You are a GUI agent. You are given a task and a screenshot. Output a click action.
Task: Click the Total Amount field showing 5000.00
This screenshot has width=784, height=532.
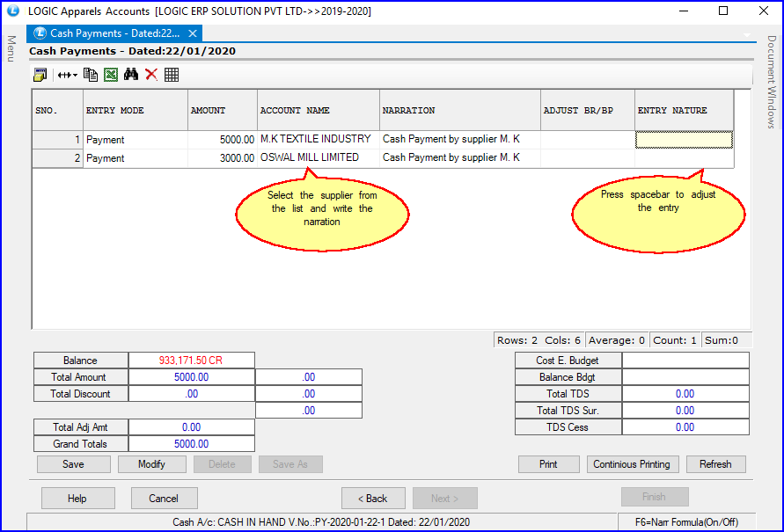(192, 377)
